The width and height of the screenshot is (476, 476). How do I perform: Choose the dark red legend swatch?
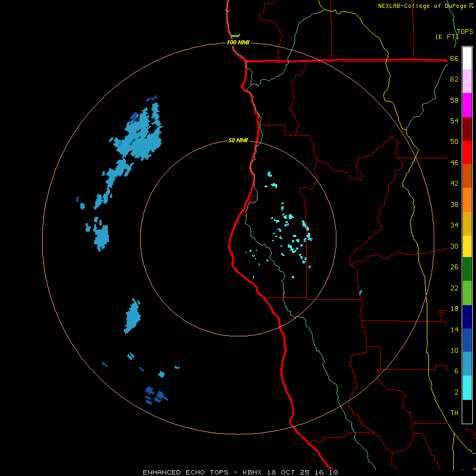[x=467, y=129]
